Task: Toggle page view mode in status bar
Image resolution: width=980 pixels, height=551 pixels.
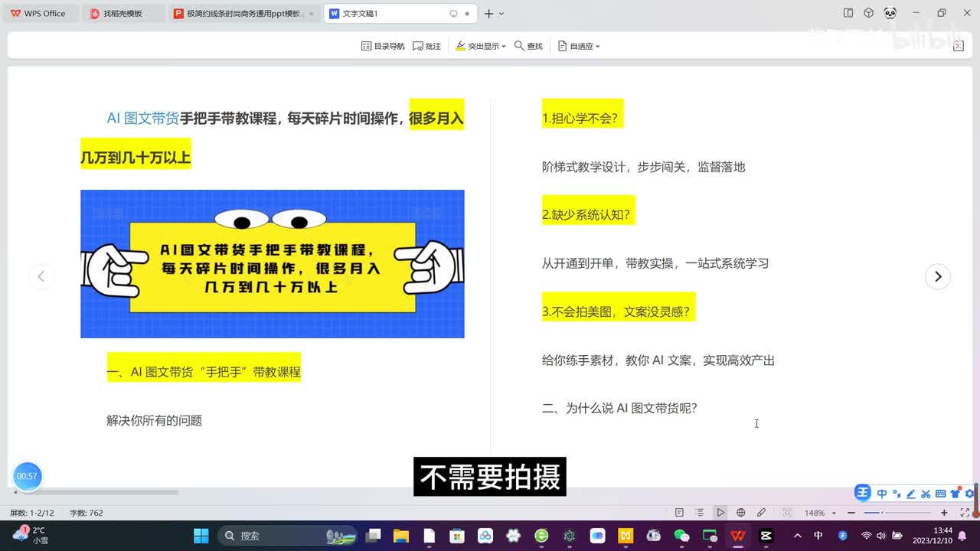Action: pyautogui.click(x=679, y=513)
